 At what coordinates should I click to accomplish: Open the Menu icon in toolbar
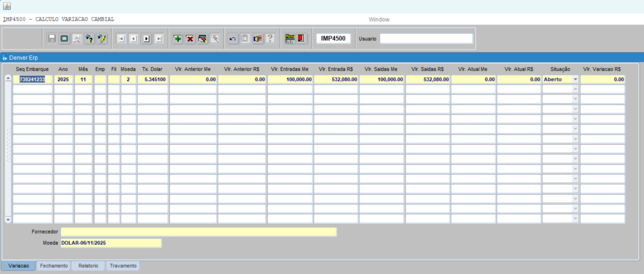tap(290, 39)
